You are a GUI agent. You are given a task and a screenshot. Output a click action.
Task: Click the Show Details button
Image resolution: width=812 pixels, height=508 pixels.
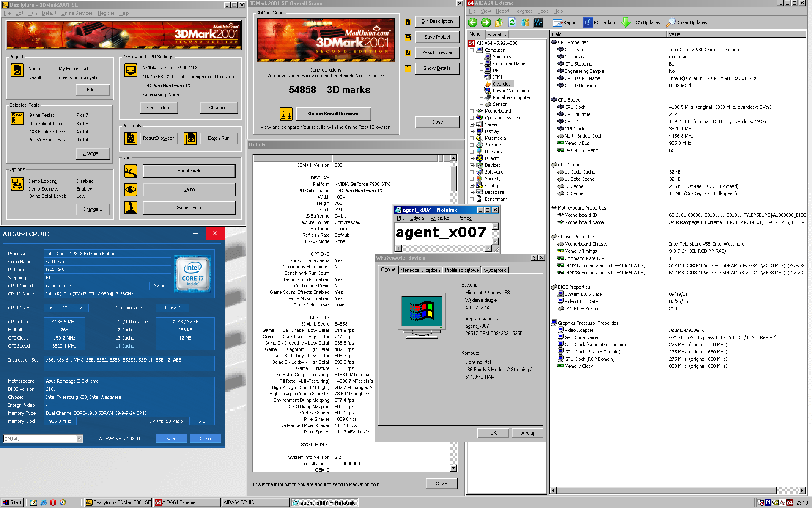coord(437,68)
